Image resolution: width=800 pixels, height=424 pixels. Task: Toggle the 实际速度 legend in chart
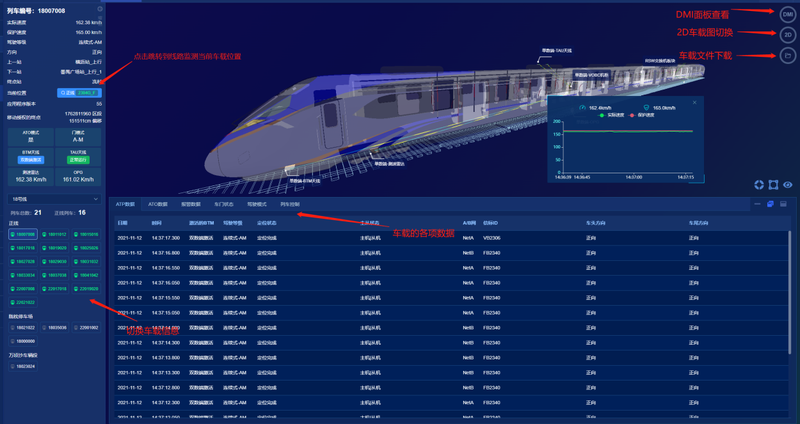click(612, 115)
